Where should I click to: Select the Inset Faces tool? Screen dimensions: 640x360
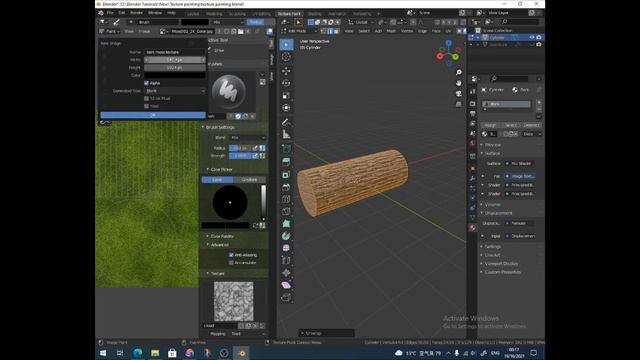286,175
